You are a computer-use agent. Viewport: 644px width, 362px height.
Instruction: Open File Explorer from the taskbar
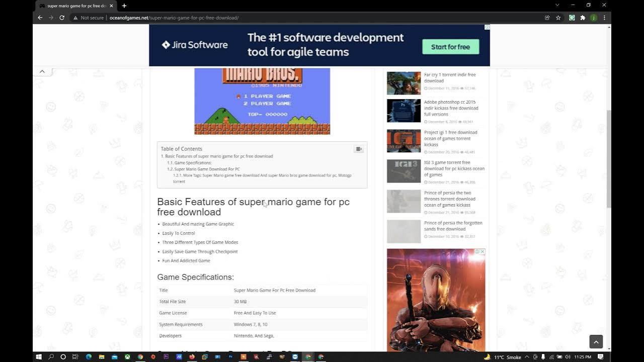click(102, 357)
